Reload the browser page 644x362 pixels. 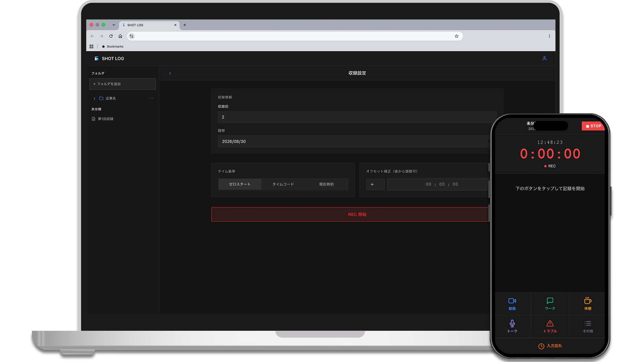111,36
